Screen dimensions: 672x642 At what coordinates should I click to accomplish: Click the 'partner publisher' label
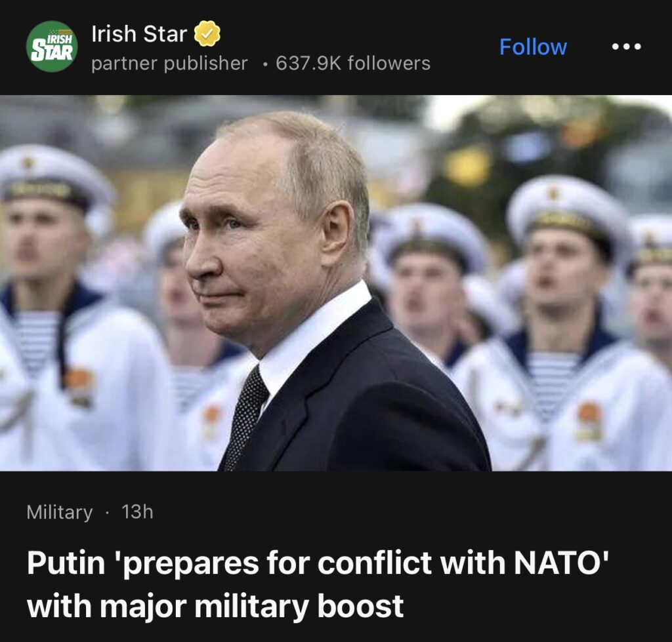pyautogui.click(x=169, y=64)
